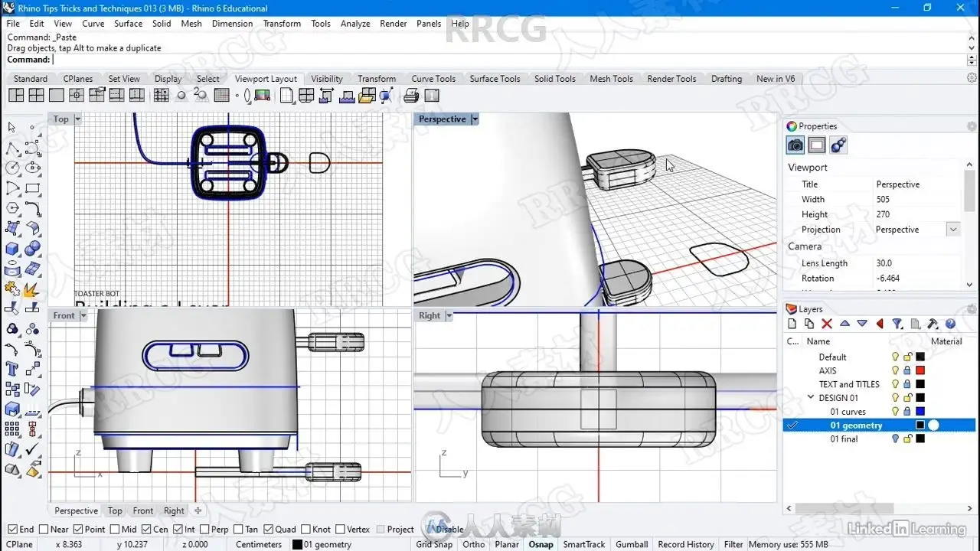The width and height of the screenshot is (980, 551).
Task: Uncheck the Quad osnap checkbox
Action: (269, 529)
